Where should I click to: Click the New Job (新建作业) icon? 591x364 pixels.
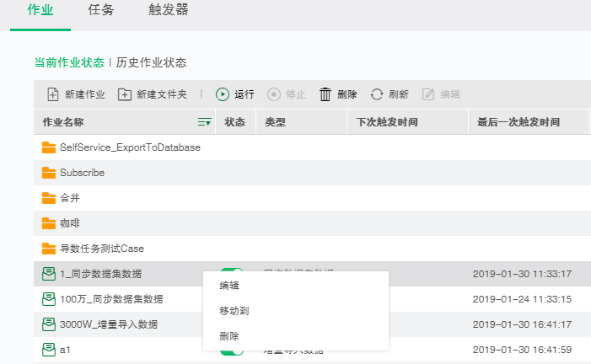[52, 94]
